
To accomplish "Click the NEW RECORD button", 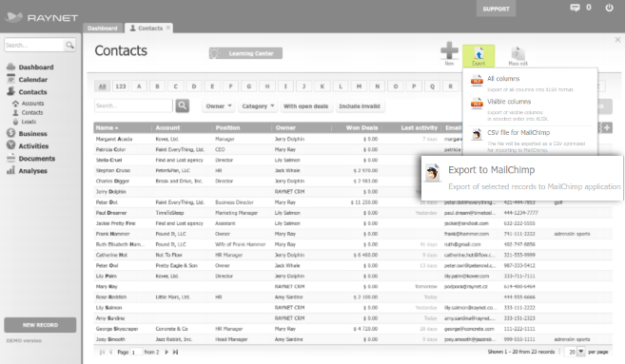I will (40, 325).
